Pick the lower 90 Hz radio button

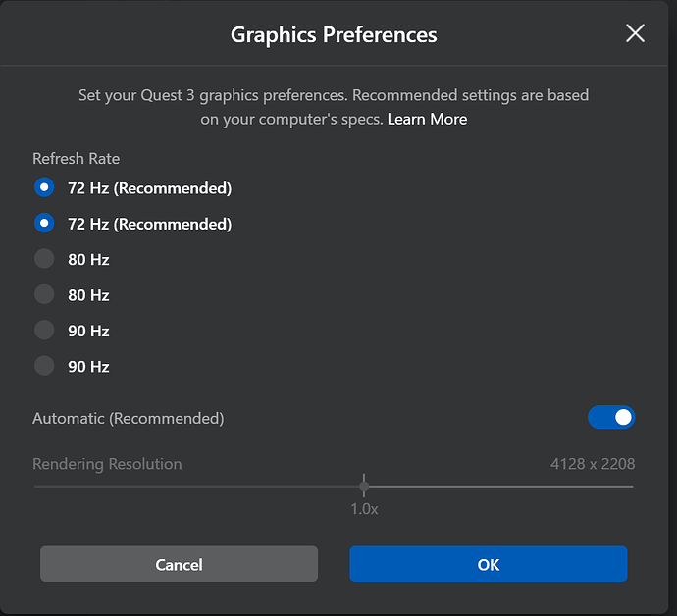pos(44,366)
